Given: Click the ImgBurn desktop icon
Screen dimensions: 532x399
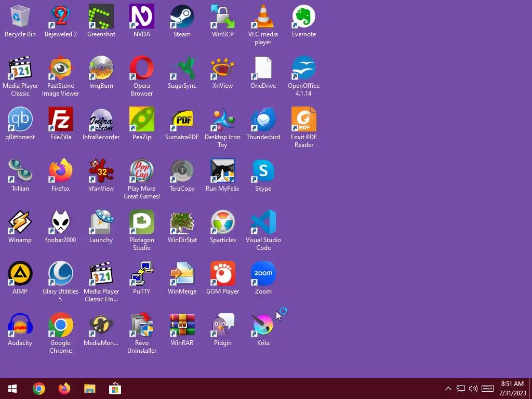Looking at the screenshot, I should 101,68.
